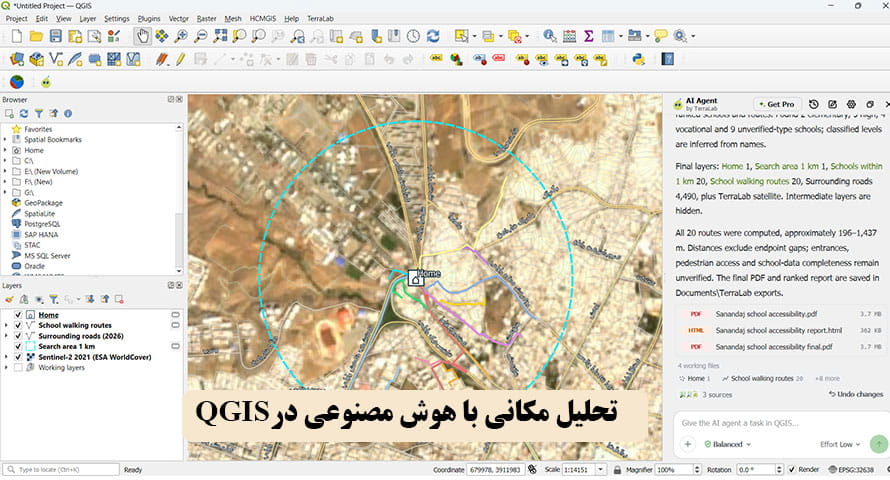Expand the School walking routes layer

click(6, 326)
